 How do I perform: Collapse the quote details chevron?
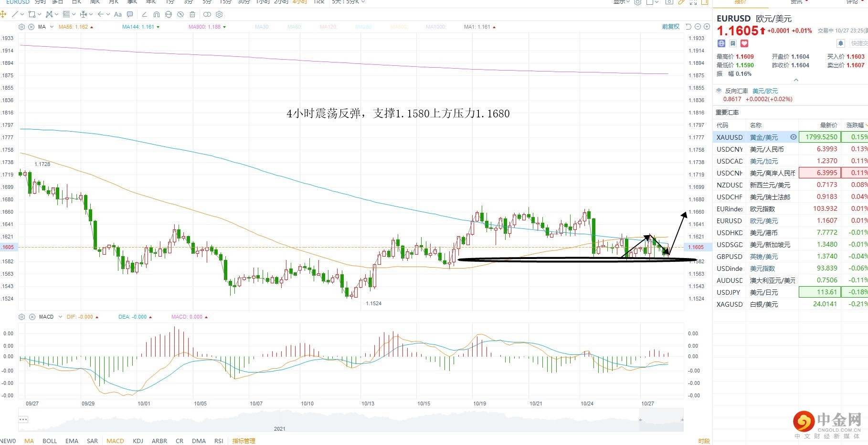pyautogui.click(x=796, y=80)
